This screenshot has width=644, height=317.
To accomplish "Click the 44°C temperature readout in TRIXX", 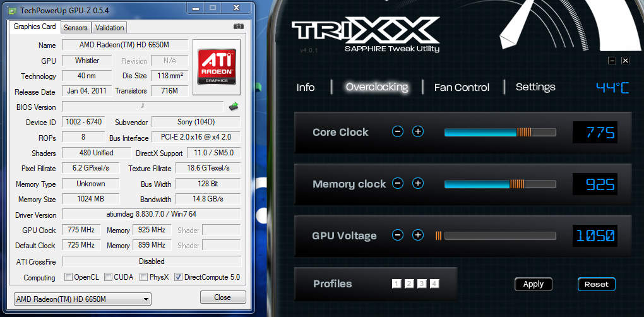I will pyautogui.click(x=612, y=88).
